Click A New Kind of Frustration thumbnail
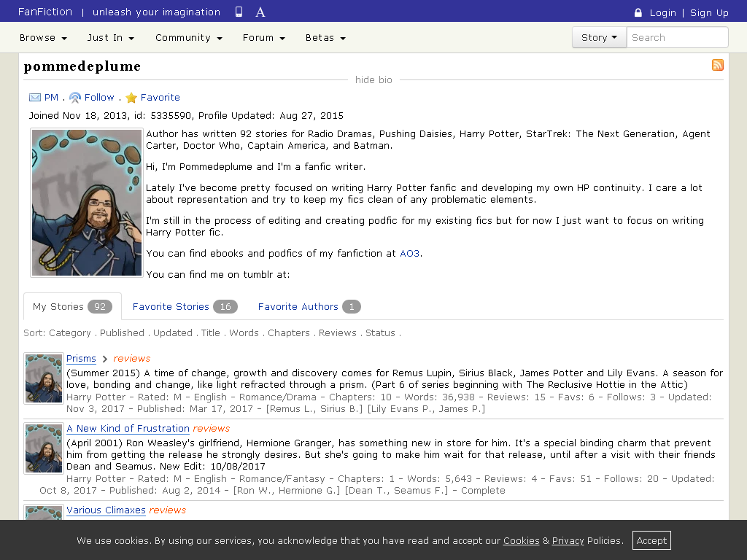 pos(43,448)
